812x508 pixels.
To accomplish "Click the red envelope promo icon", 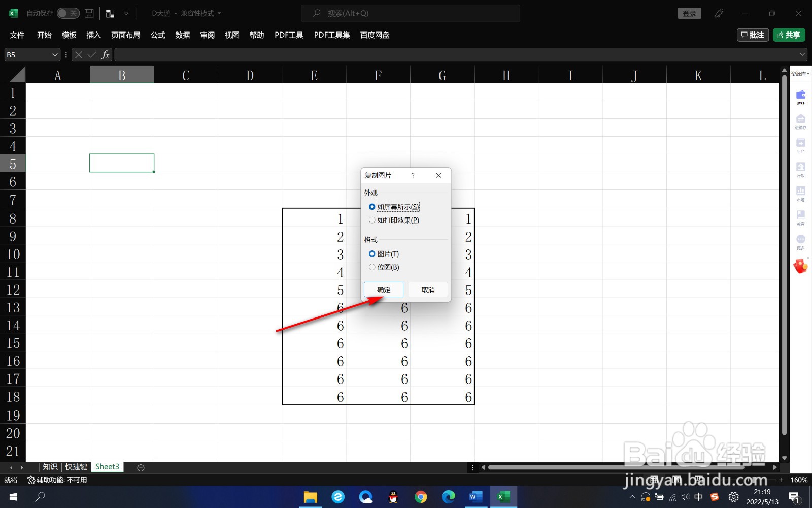I will tap(801, 266).
